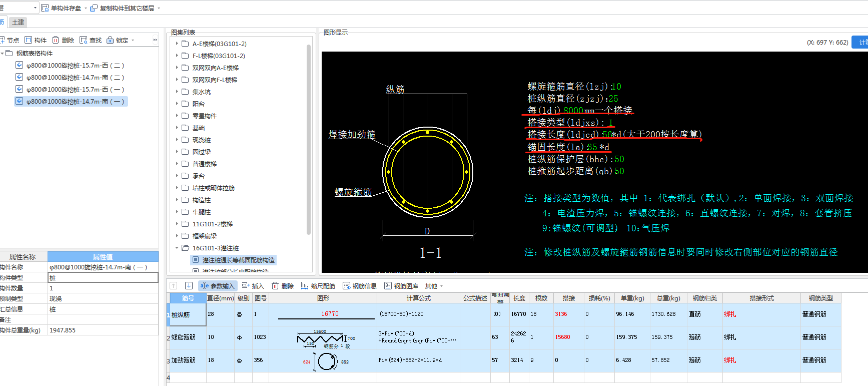
Task: Expand the 基础 folder
Action: coord(177,128)
